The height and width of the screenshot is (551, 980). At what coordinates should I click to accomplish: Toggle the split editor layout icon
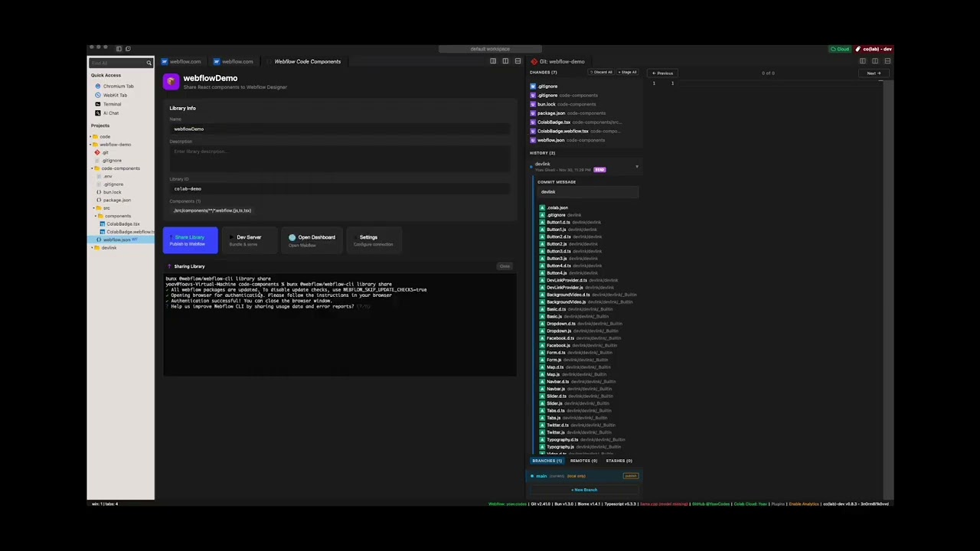click(505, 60)
